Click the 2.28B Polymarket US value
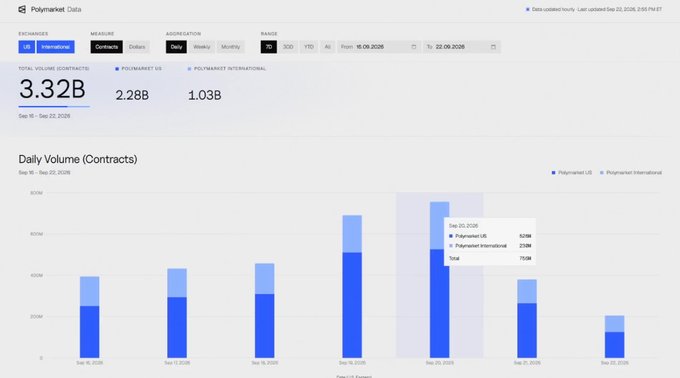 pyautogui.click(x=132, y=95)
